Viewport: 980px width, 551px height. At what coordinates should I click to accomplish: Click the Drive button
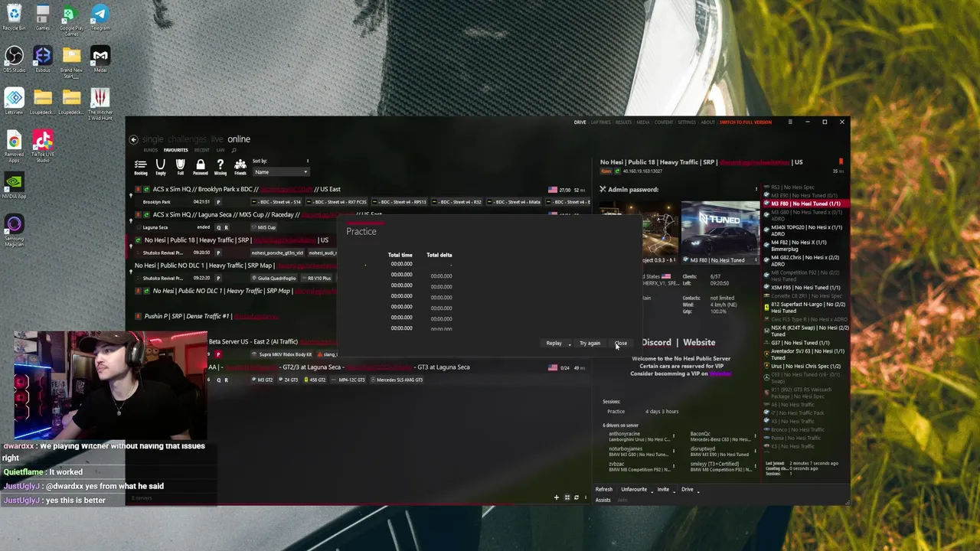(x=687, y=489)
